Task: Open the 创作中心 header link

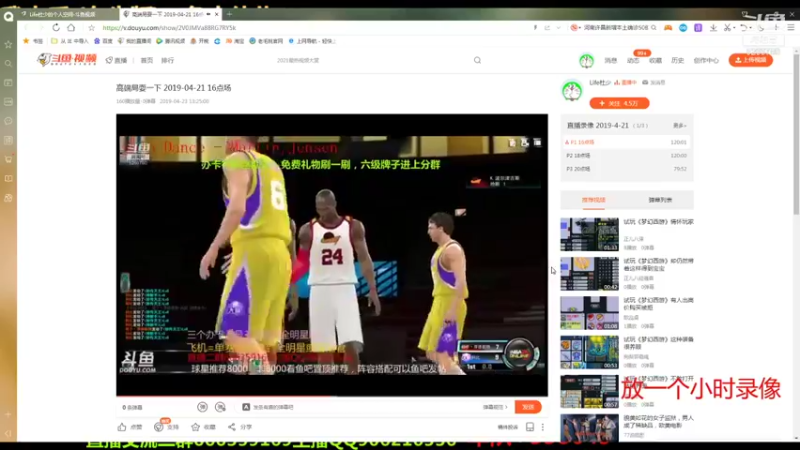Action: 706,60
